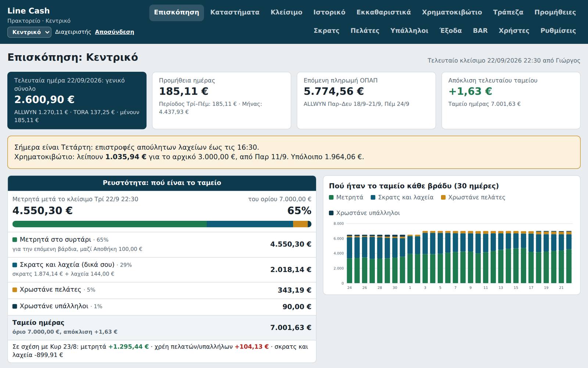Go to Έξοδα section

click(x=451, y=31)
